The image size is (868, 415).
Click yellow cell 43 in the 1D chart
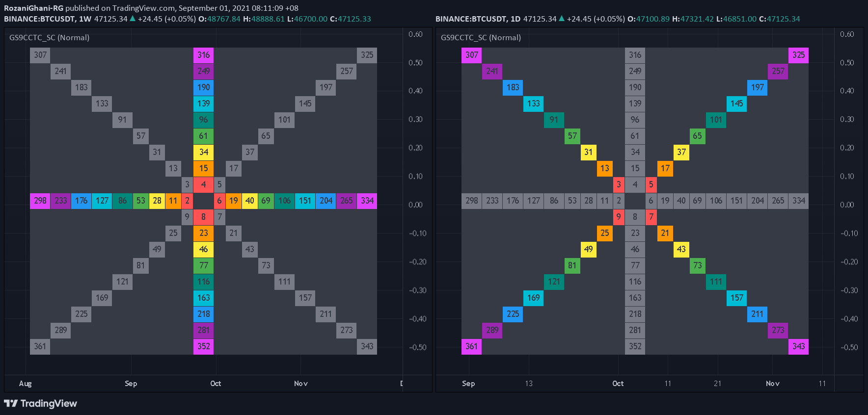point(681,249)
